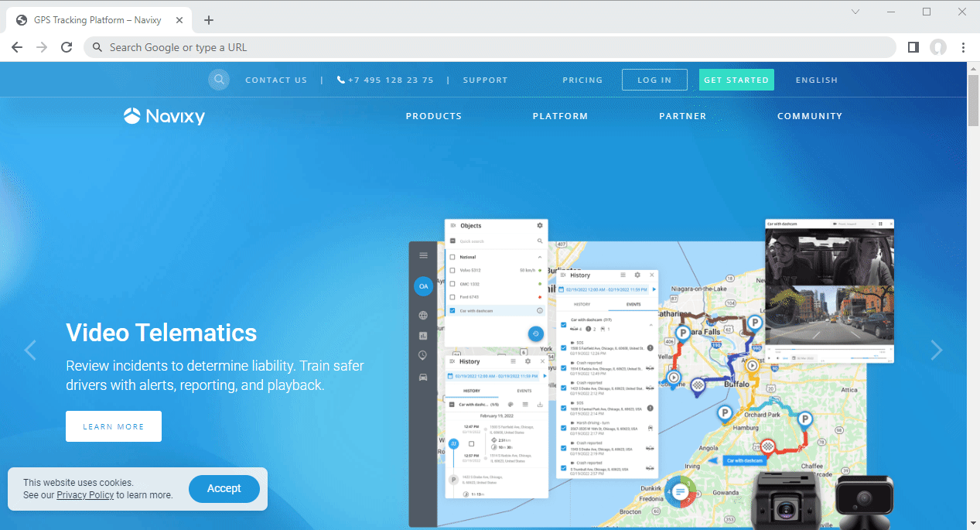Collapse the National group chevron
This screenshot has height=530, width=980.
pyautogui.click(x=540, y=257)
